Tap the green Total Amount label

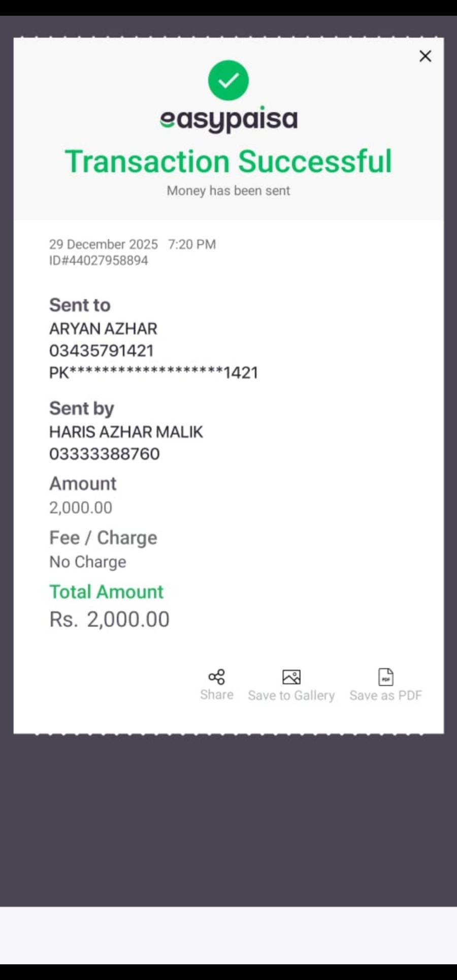[x=106, y=592]
